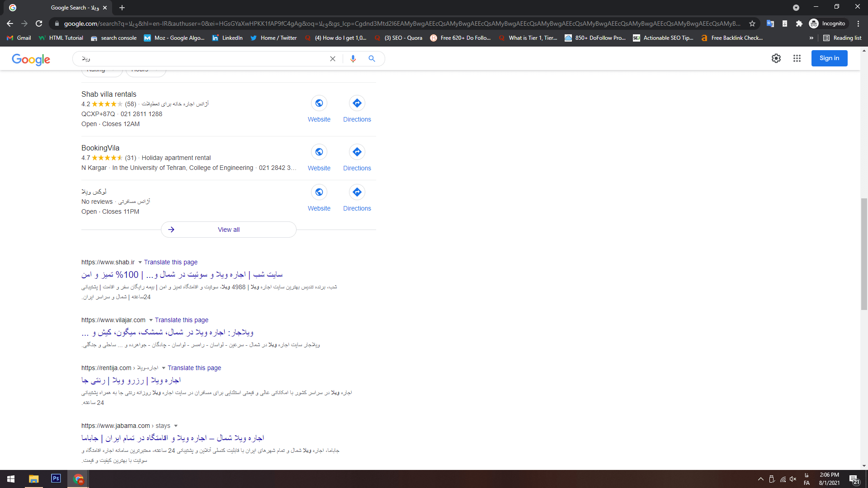This screenshot has width=868, height=488.
Task: Click the address bar URL
Action: [x=401, y=23]
